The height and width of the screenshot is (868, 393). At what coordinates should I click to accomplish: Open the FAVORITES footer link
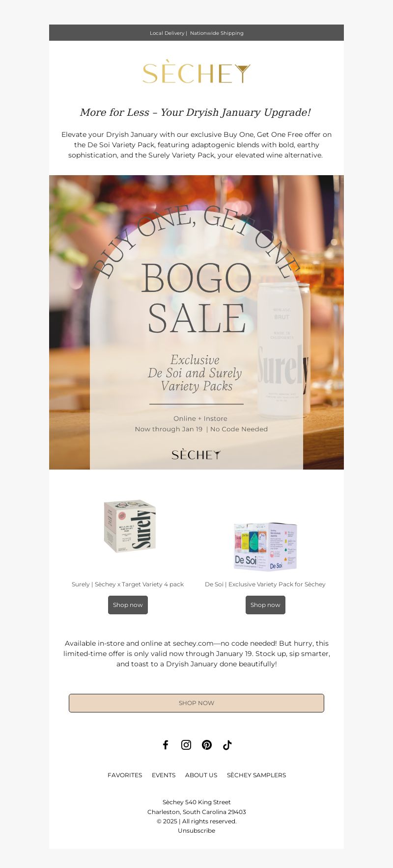pyautogui.click(x=125, y=775)
